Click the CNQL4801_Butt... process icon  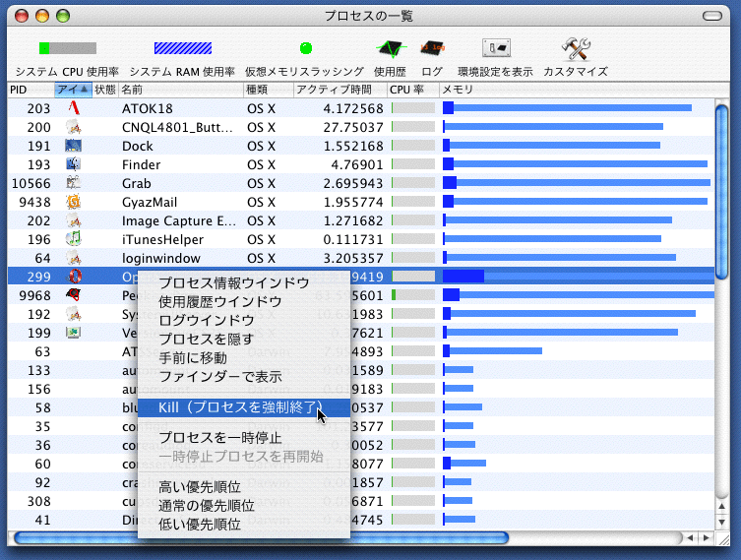coord(73,127)
